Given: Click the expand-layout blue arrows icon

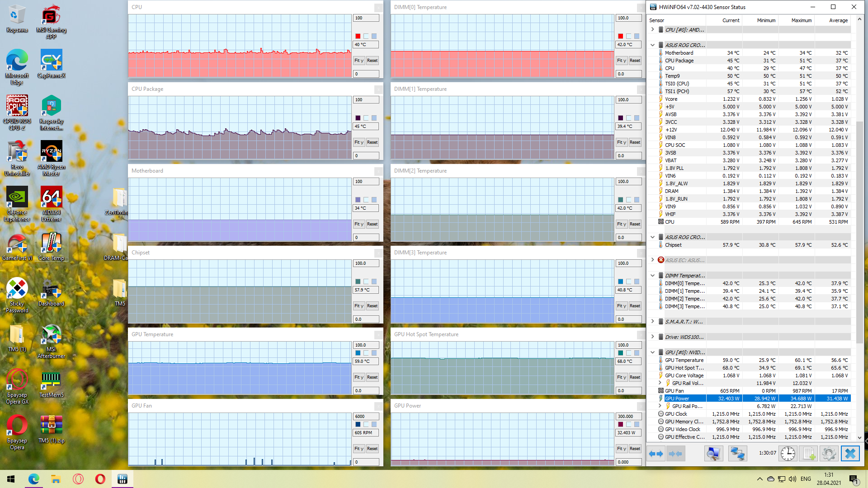Looking at the screenshot, I should tap(656, 454).
